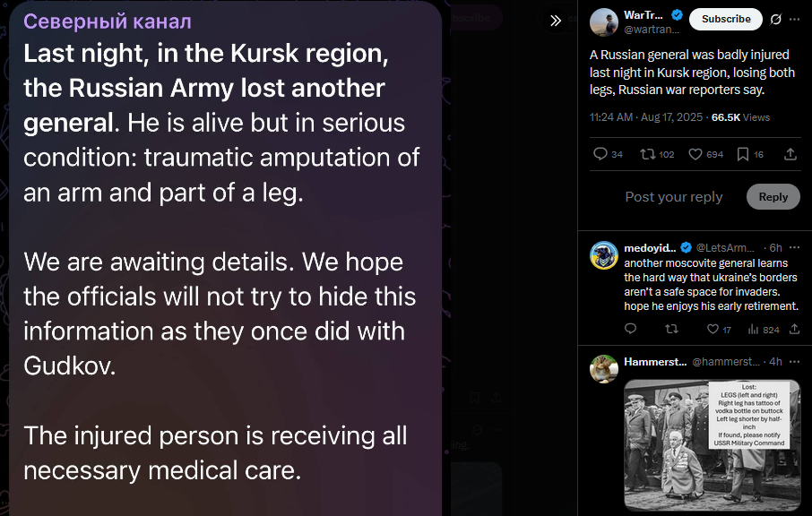This screenshot has width=812, height=516.
Task: Bookmark the post with 16 bookmarks
Action: pos(750,154)
